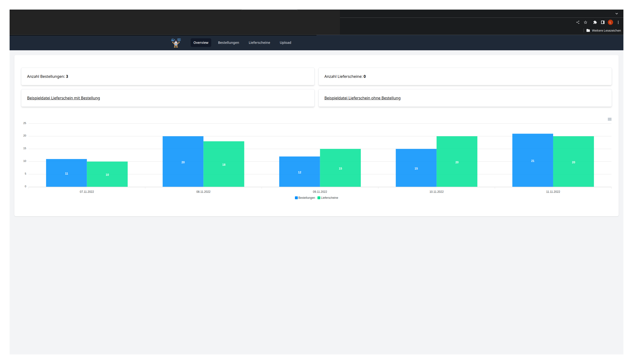Image resolution: width=633 pixels, height=364 pixels.
Task: Open Weitere Lesezeichen bookmarks folder
Action: click(x=604, y=30)
